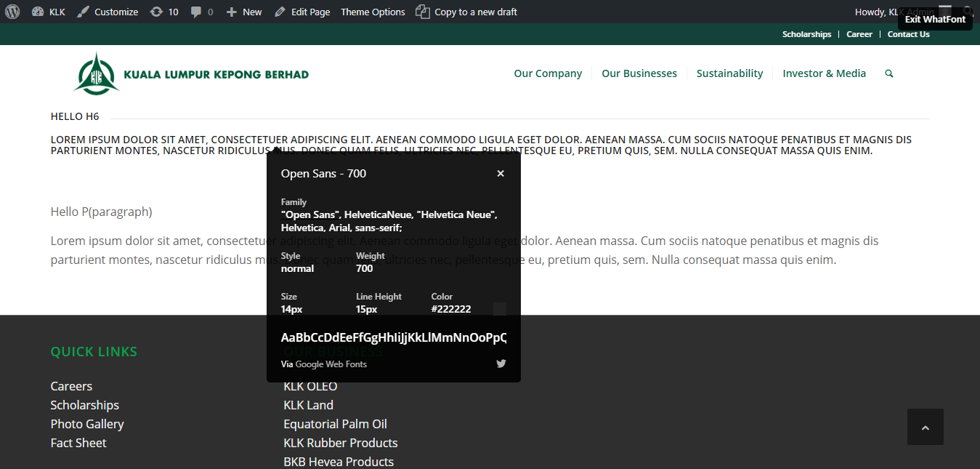Open Fact Sheet footer link
980x469 pixels.
(x=78, y=443)
